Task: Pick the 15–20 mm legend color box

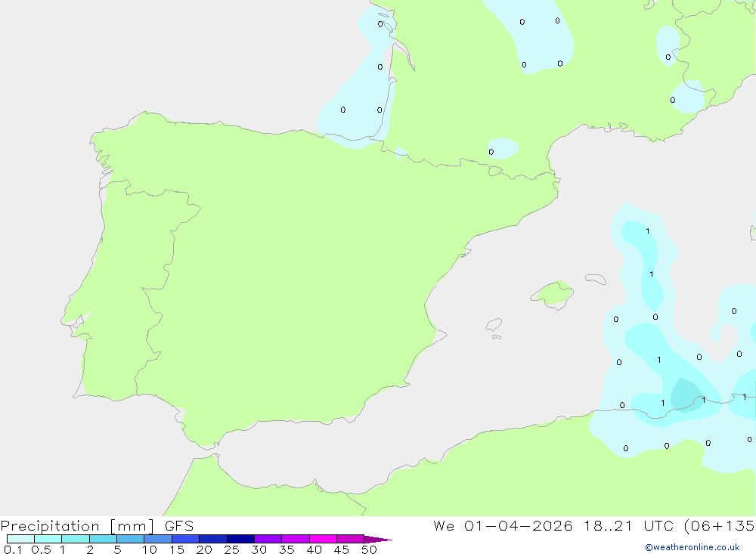Action: pos(186,539)
